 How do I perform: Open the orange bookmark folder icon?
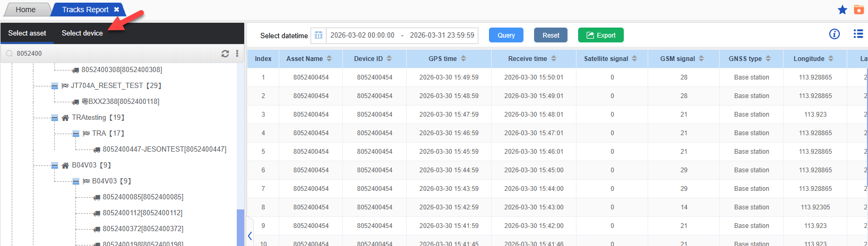coord(858,10)
